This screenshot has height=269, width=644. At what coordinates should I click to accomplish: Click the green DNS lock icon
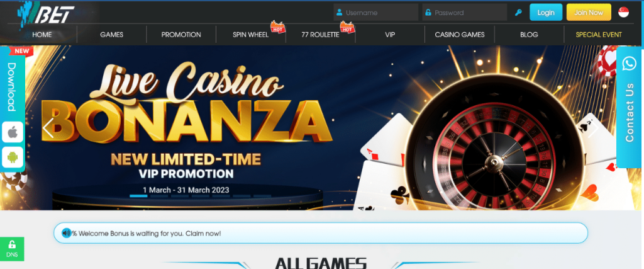pos(12,249)
